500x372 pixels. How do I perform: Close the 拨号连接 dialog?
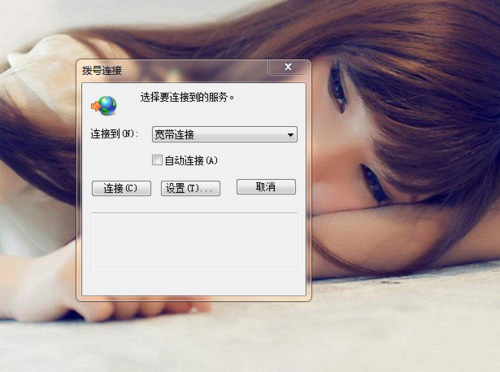pos(288,67)
